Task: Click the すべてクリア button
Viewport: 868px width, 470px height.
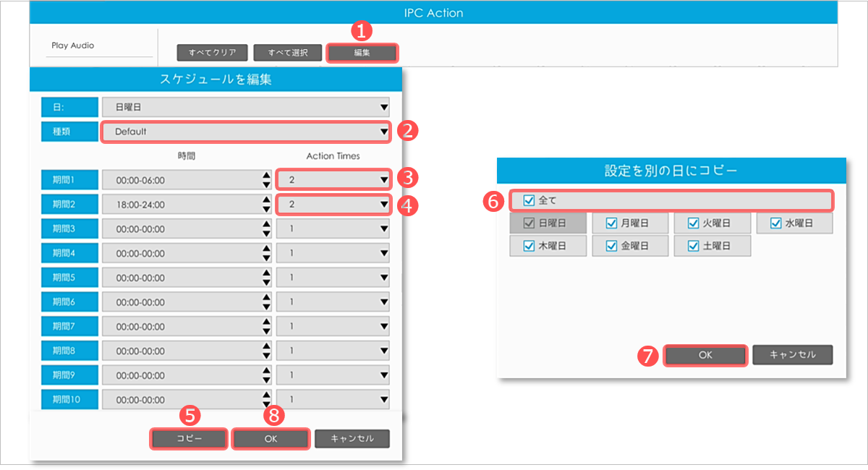Action: [212, 53]
